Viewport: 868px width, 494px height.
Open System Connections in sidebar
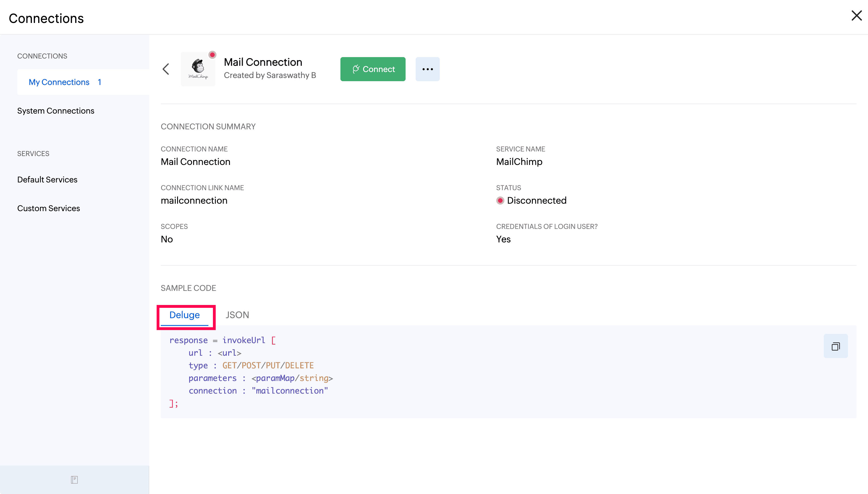click(x=56, y=111)
